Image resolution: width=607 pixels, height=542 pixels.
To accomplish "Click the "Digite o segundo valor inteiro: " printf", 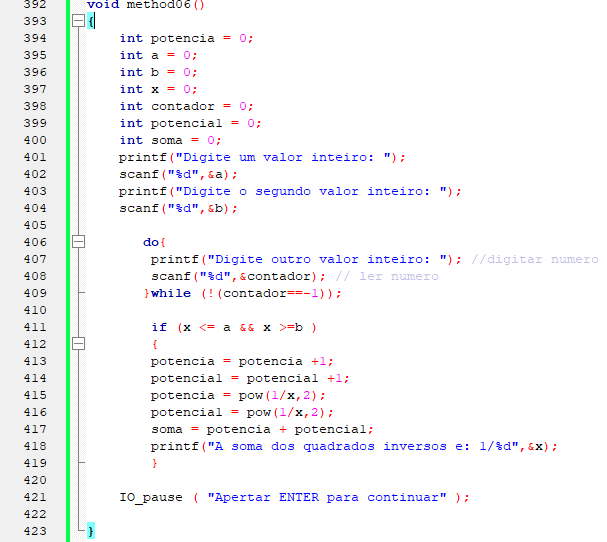I will [290, 191].
